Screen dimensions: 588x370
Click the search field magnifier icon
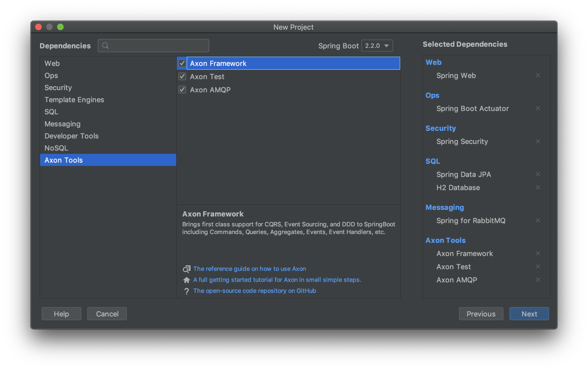[105, 45]
